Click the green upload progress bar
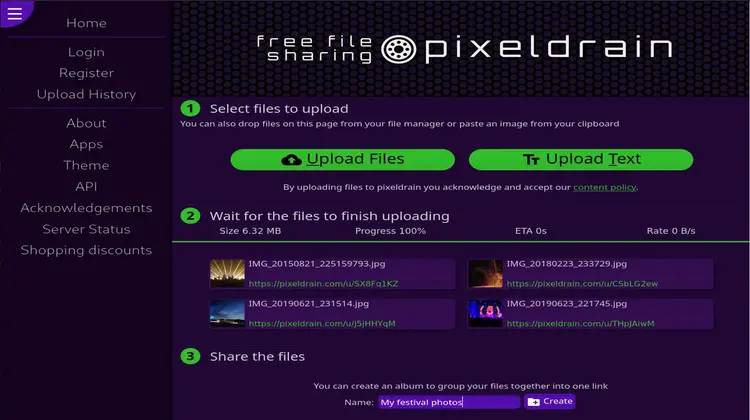 point(461,242)
